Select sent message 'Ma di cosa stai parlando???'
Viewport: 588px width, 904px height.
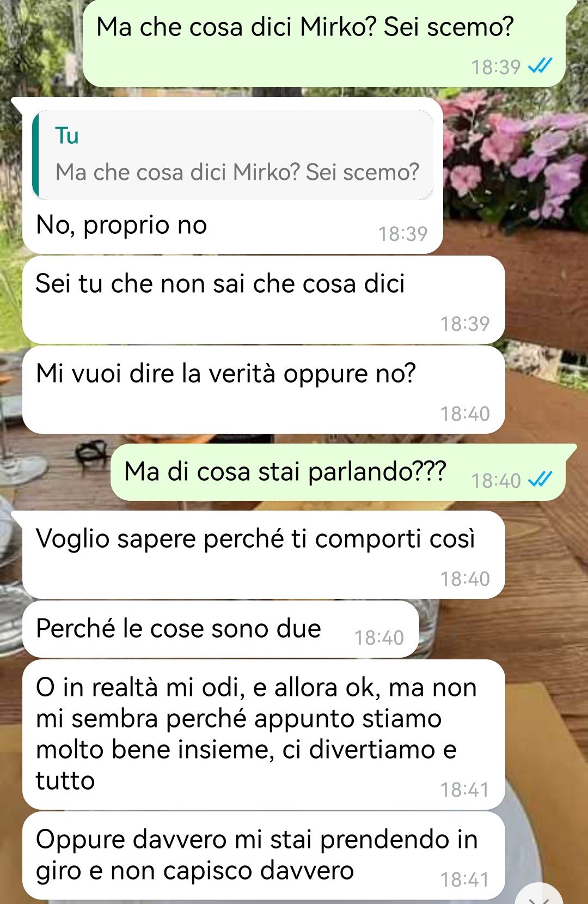click(338, 472)
